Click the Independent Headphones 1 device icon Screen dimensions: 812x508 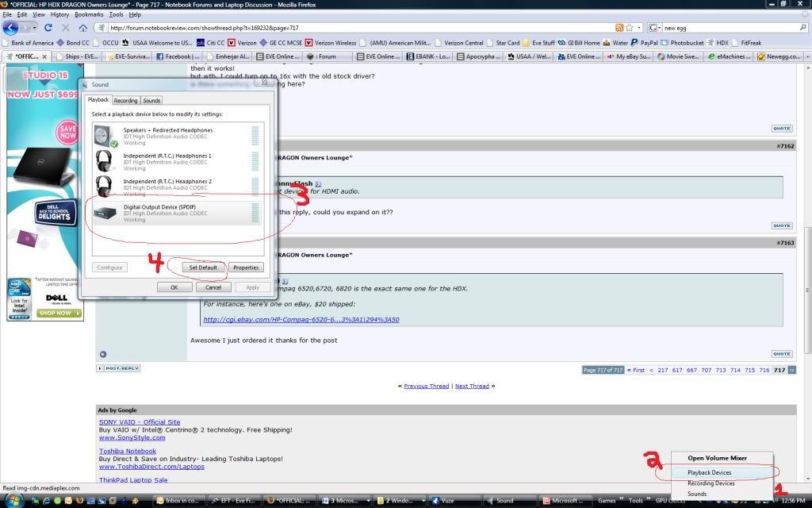click(x=103, y=162)
